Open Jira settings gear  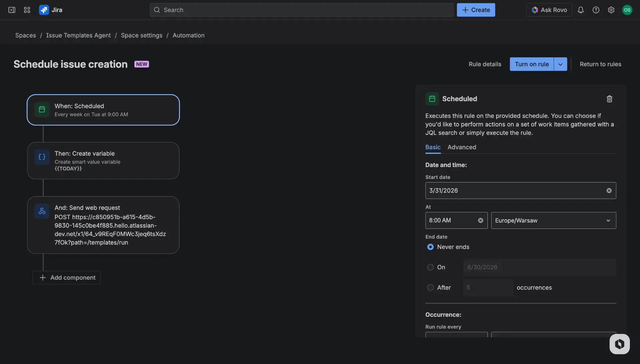tap(611, 10)
